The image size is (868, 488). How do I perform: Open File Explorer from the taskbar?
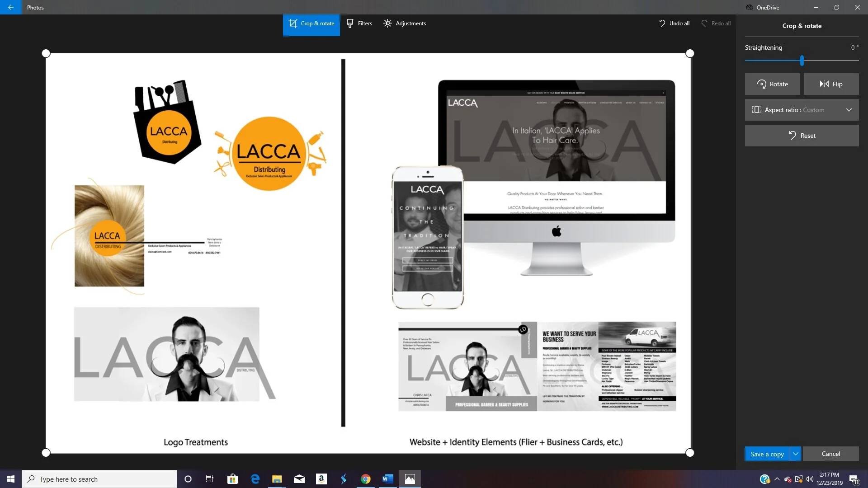pos(277,479)
